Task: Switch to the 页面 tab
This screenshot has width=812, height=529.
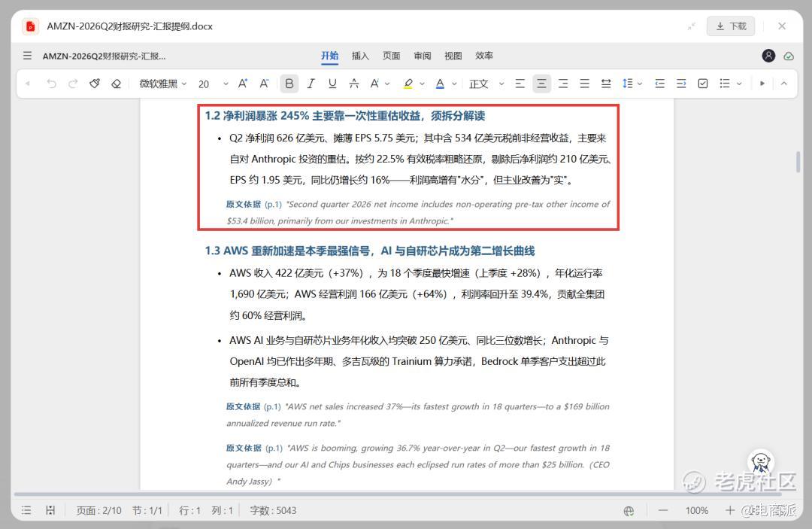Action: pos(392,56)
